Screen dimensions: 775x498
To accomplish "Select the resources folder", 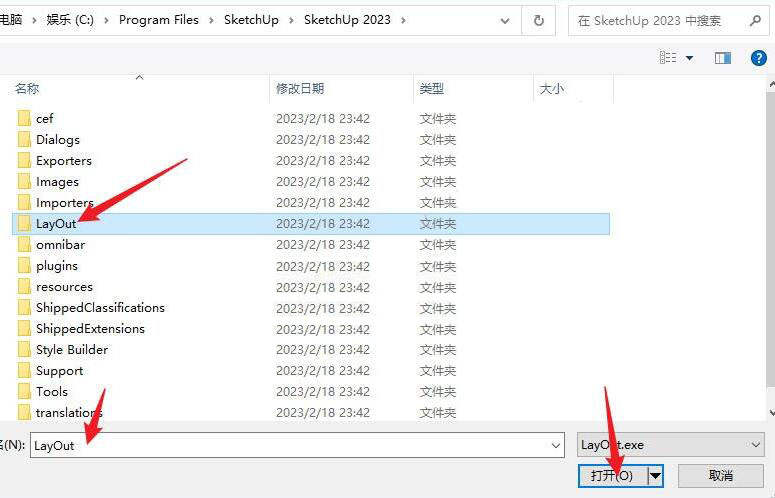I will (x=64, y=287).
